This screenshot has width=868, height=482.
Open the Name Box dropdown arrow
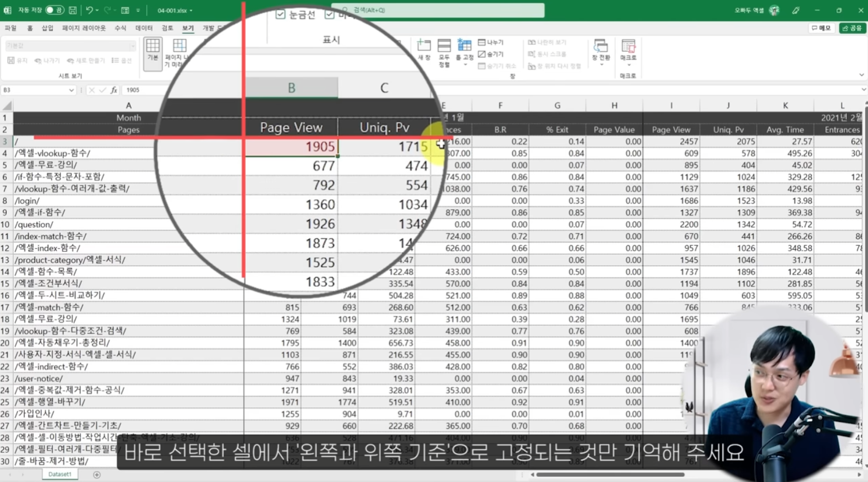pyautogui.click(x=71, y=90)
